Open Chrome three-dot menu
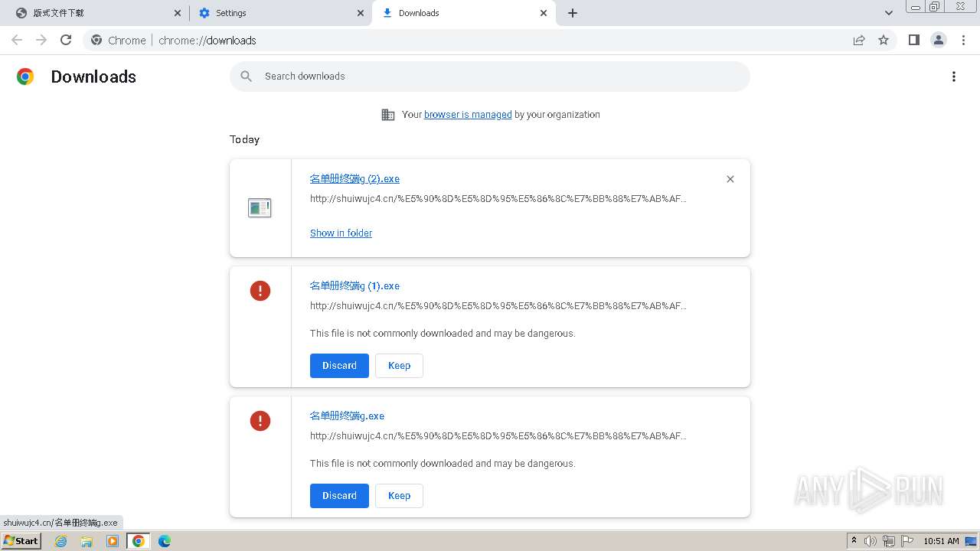Screen dimensions: 980x551 tap(963, 40)
